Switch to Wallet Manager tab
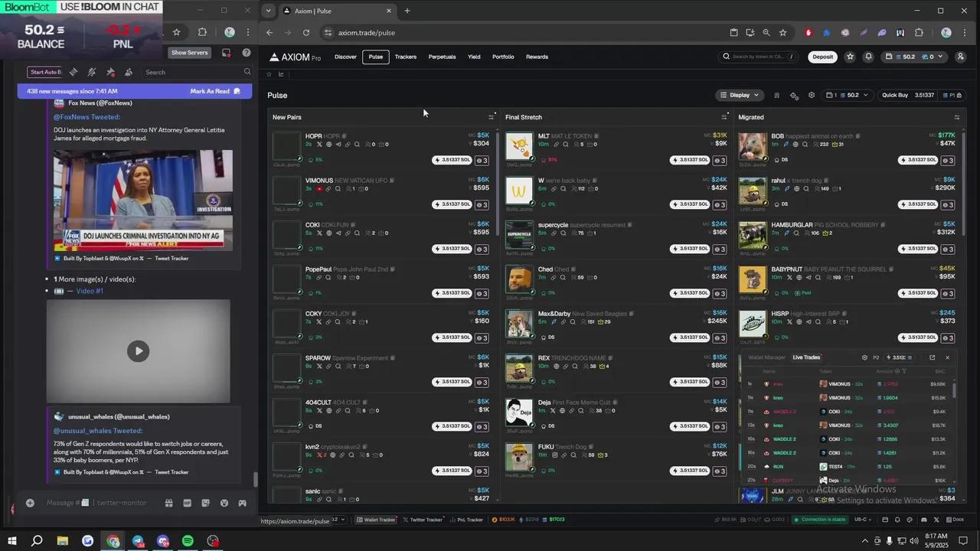980x551 pixels. (x=766, y=357)
